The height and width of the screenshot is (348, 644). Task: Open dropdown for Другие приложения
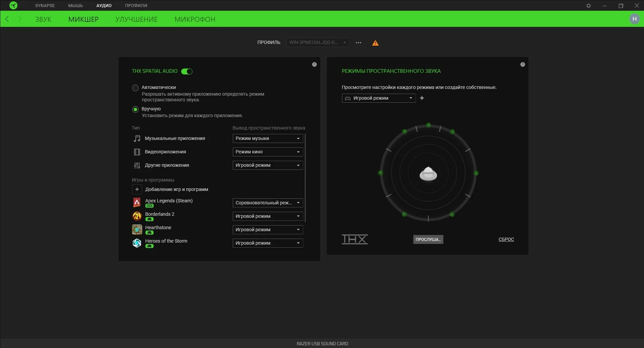(x=268, y=165)
